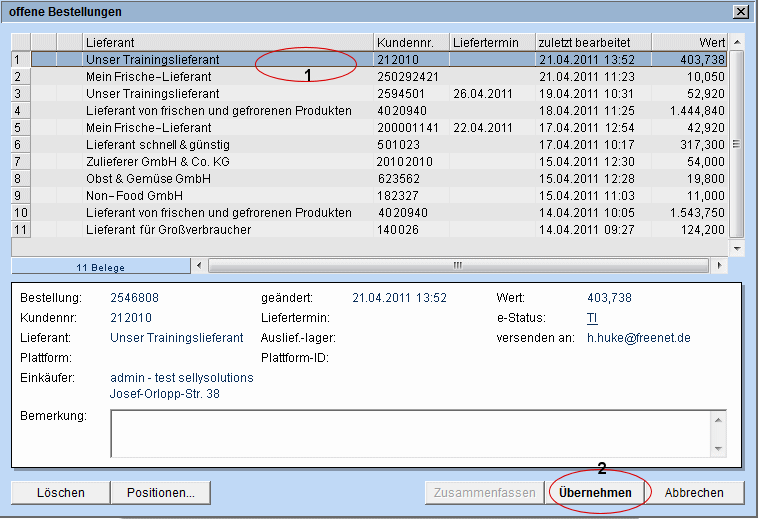This screenshot has height=519, width=759.
Task: Click the Wert column header
Action: coord(688,42)
